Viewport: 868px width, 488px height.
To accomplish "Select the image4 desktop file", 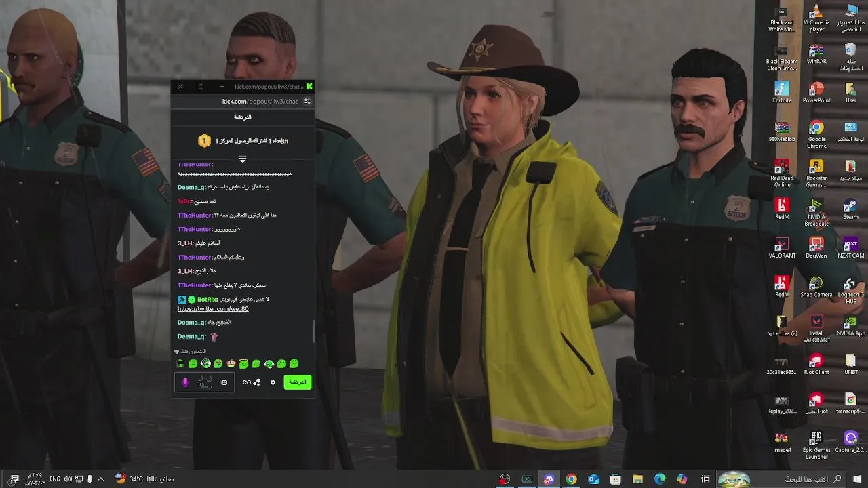I will (x=782, y=442).
